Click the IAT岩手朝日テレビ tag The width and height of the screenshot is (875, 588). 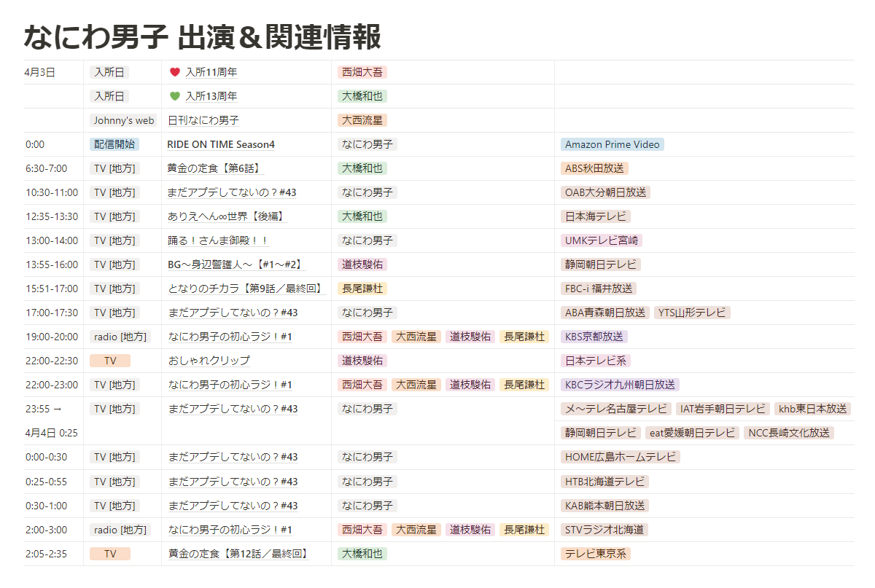pyautogui.click(x=723, y=409)
